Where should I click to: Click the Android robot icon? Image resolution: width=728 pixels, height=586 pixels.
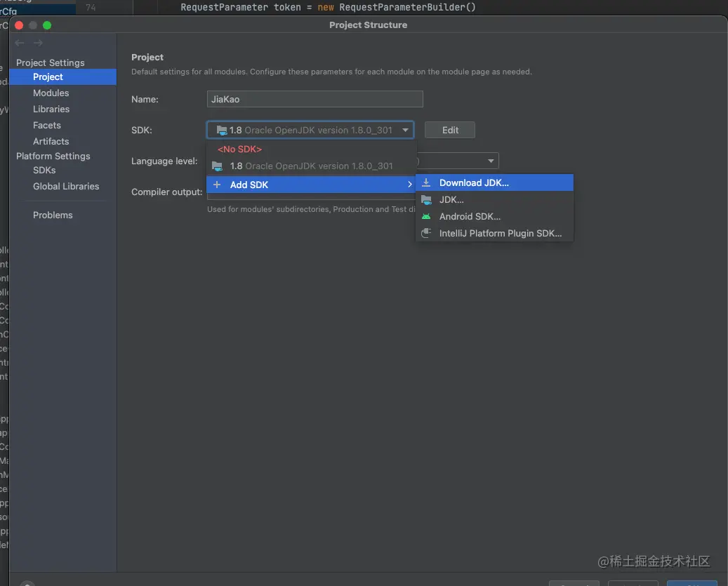(x=426, y=217)
